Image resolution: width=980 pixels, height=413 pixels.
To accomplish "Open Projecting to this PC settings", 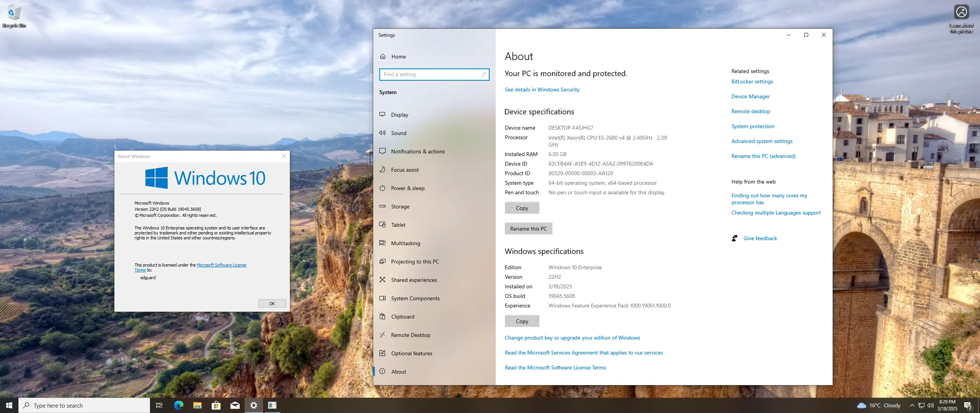I will 415,261.
